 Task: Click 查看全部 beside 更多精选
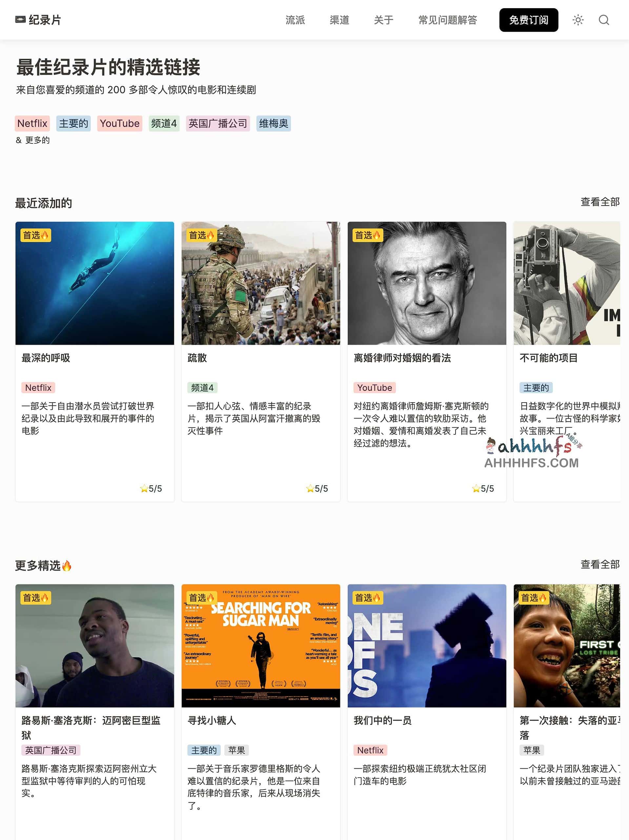click(600, 565)
